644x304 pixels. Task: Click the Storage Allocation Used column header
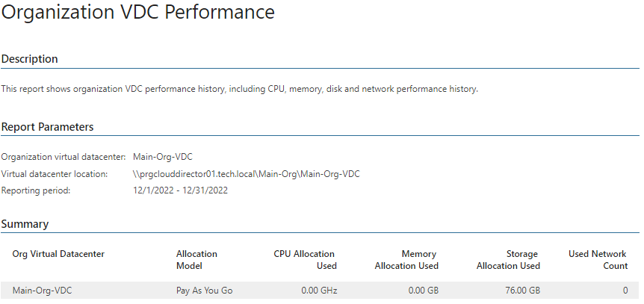(x=508, y=260)
